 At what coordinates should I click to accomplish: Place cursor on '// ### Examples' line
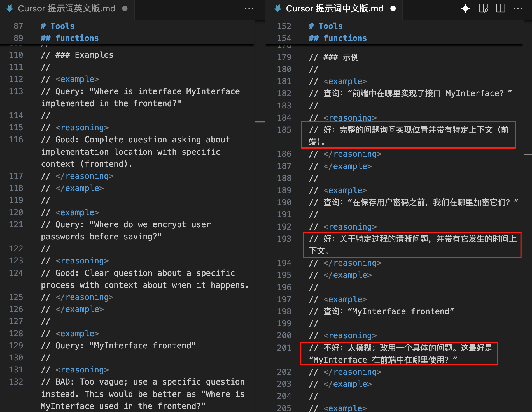pyautogui.click(x=77, y=55)
